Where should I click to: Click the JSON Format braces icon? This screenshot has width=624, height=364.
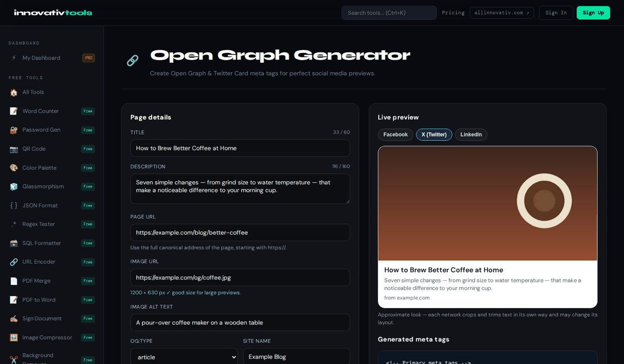(14, 205)
